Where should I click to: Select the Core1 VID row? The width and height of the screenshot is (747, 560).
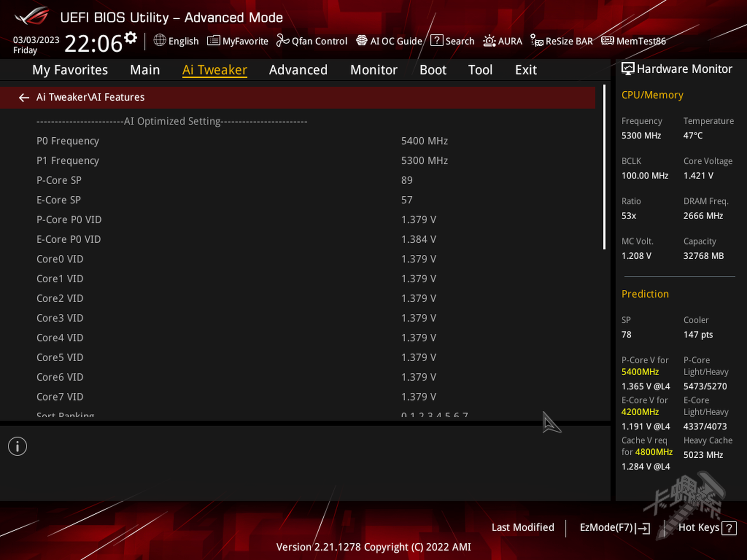[298, 279]
